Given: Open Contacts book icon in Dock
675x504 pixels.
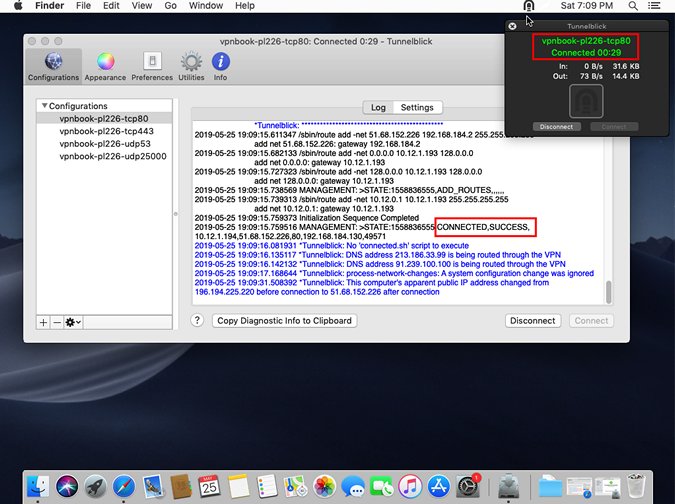Looking at the screenshot, I should click(x=181, y=487).
